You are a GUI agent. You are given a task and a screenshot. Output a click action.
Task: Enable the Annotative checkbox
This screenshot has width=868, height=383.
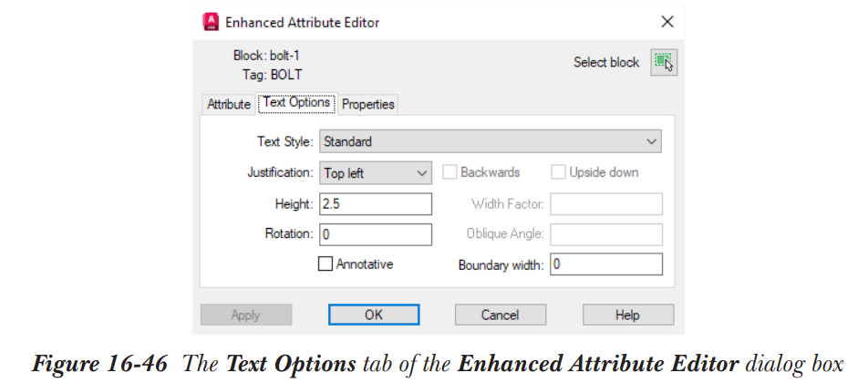tap(325, 264)
